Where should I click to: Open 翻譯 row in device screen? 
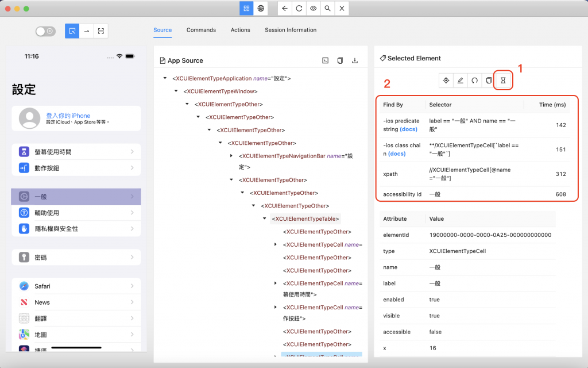pyautogui.click(x=76, y=319)
